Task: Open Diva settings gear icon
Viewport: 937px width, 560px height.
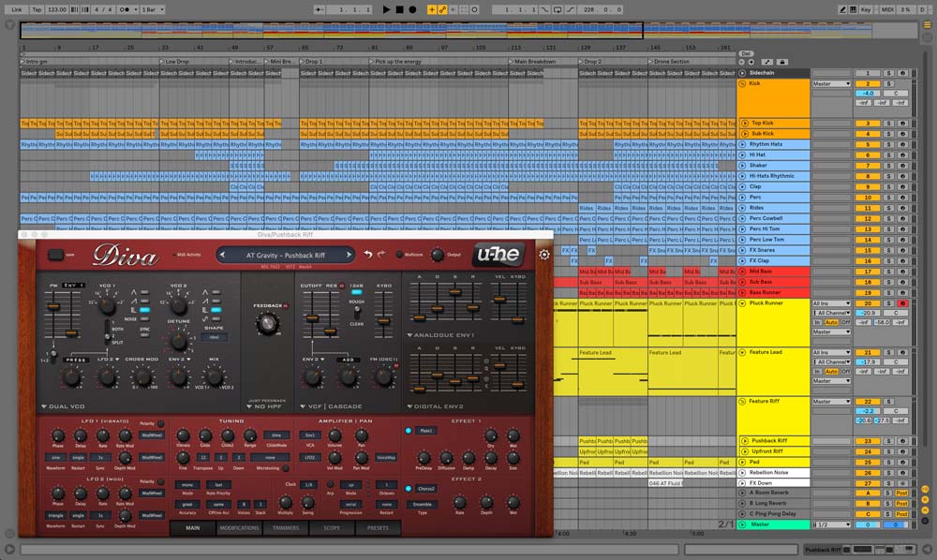Action: (x=544, y=255)
